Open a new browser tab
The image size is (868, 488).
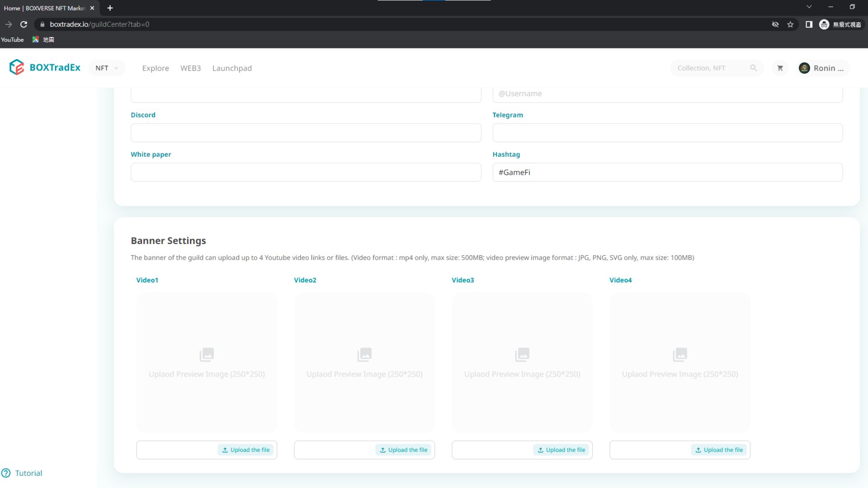coord(110,8)
